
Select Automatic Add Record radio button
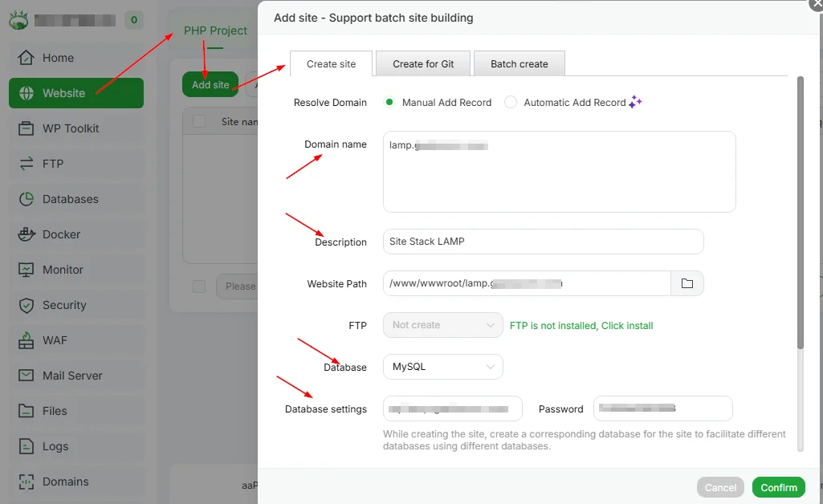pyautogui.click(x=511, y=102)
